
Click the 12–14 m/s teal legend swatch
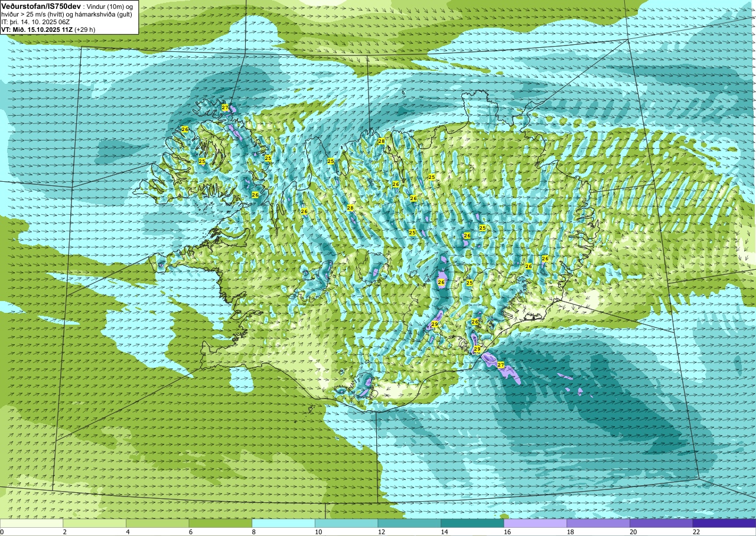(x=409, y=523)
